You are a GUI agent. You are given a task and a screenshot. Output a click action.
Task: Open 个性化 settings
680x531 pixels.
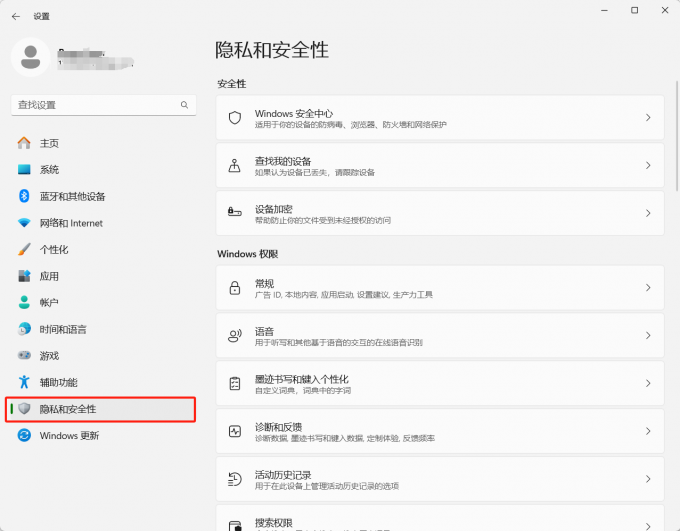(101, 249)
